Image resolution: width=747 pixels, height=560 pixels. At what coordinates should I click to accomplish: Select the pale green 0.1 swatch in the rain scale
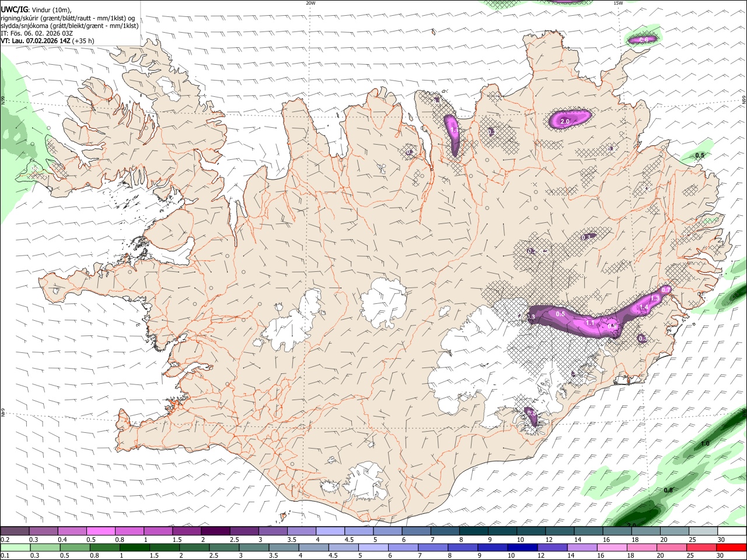(15, 547)
